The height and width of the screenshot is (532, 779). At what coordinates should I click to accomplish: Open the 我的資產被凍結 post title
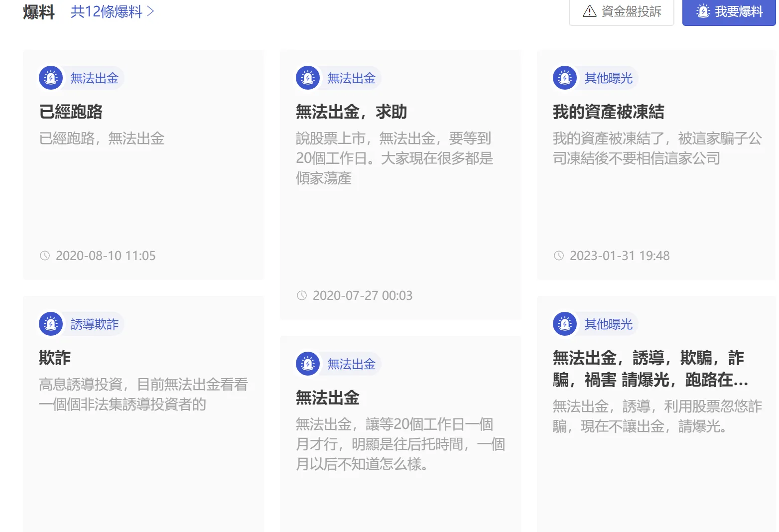tap(609, 112)
